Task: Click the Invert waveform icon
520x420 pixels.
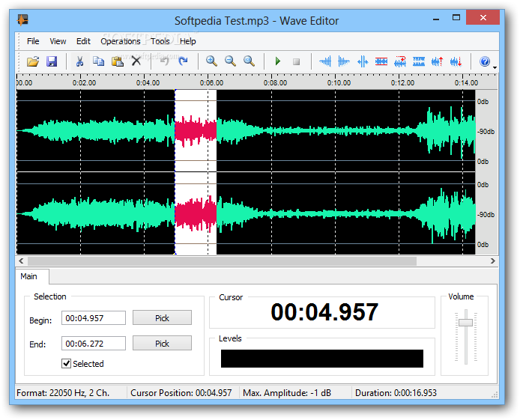Action: (x=419, y=61)
